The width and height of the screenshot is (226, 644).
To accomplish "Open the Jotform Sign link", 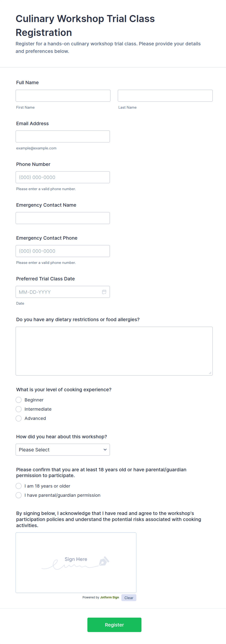I will (110, 597).
